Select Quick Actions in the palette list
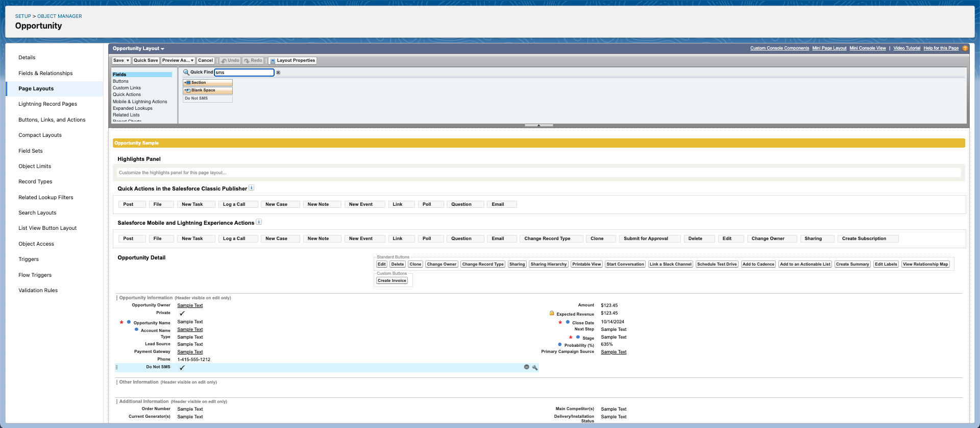 (127, 94)
